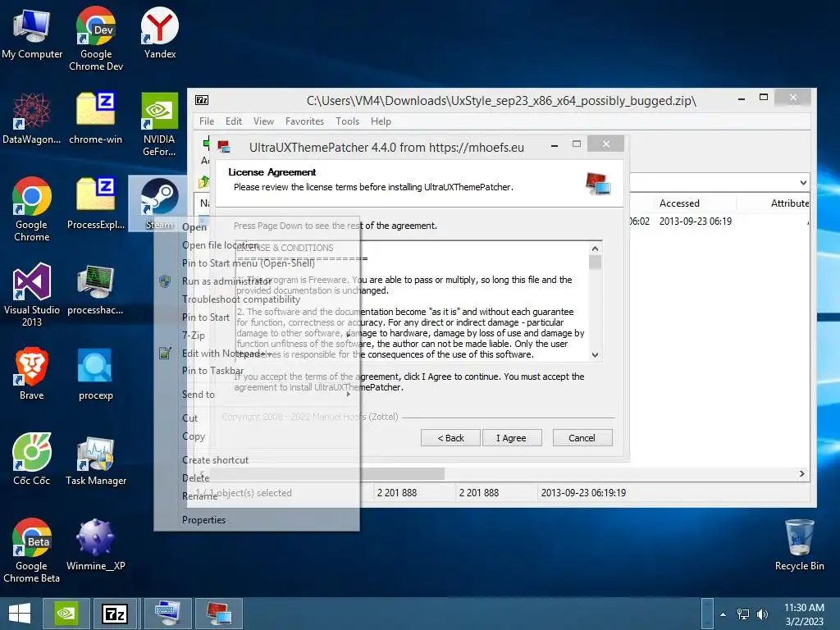Expand the Send to context submenu
Viewport: 840px width, 630px height.
coord(257,395)
